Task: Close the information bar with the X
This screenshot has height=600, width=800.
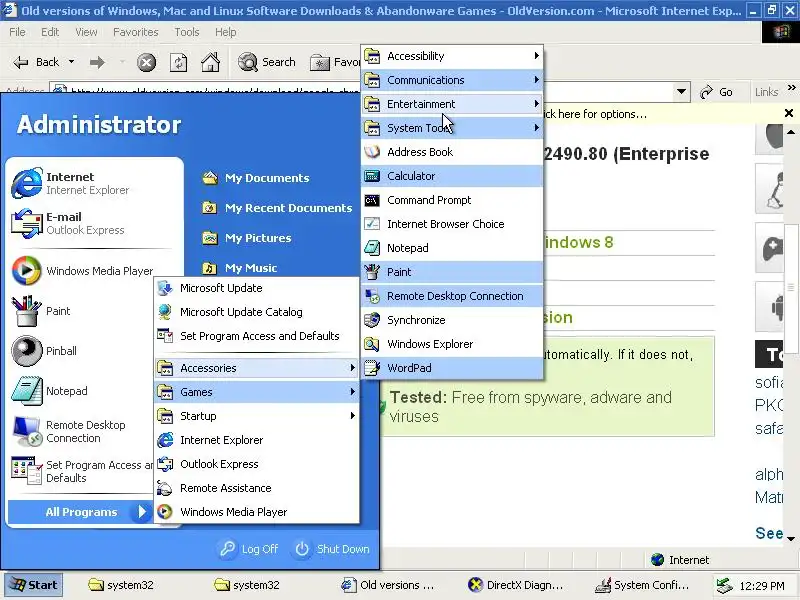Action: pos(789,113)
